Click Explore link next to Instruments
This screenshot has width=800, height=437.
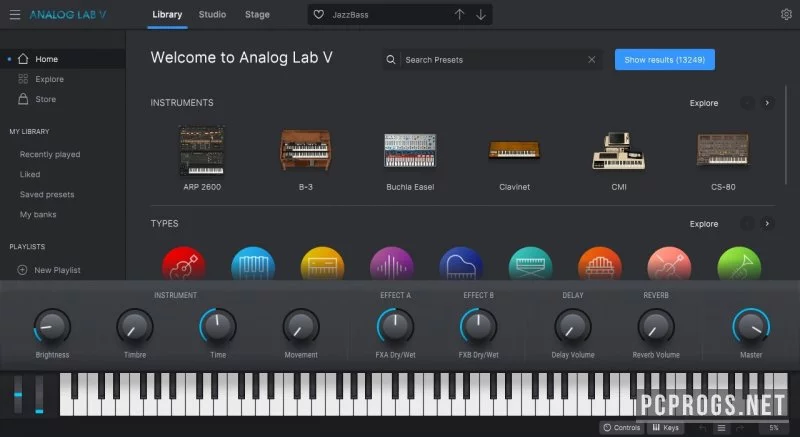[704, 103]
